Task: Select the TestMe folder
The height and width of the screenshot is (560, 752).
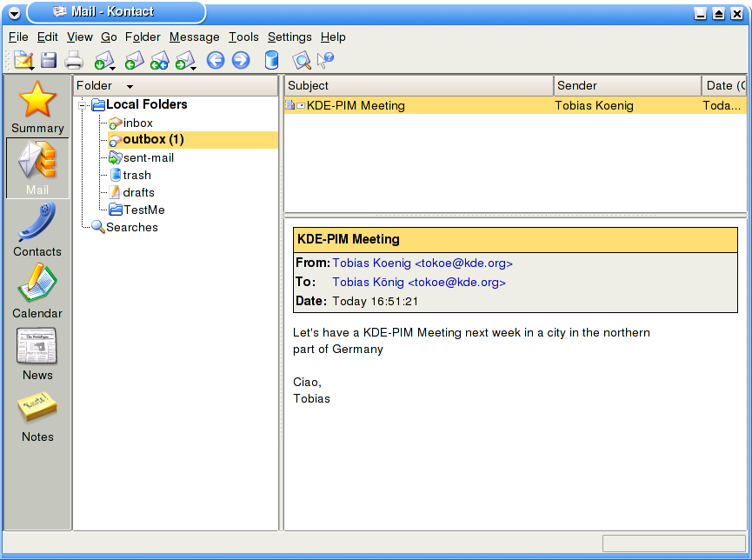Action: point(136,210)
